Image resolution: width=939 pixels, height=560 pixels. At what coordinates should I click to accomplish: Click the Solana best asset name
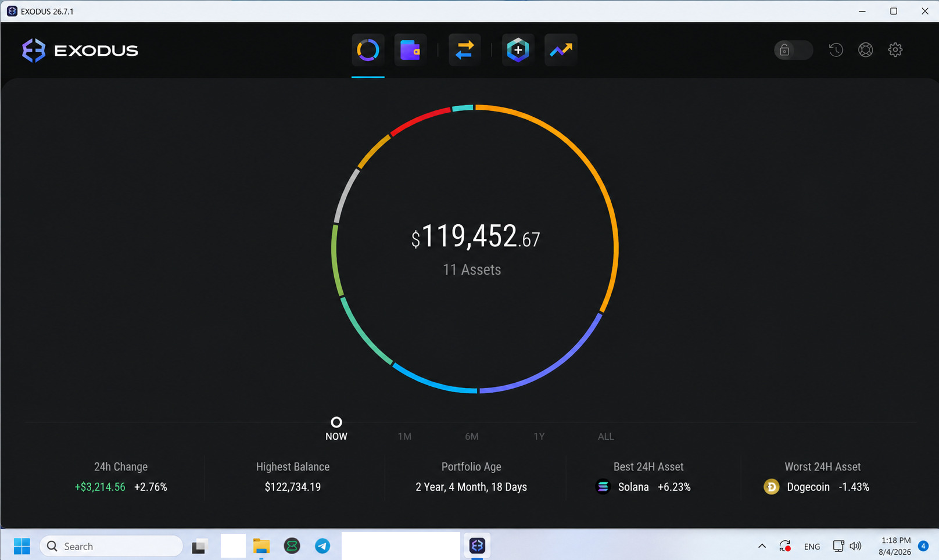pos(633,487)
